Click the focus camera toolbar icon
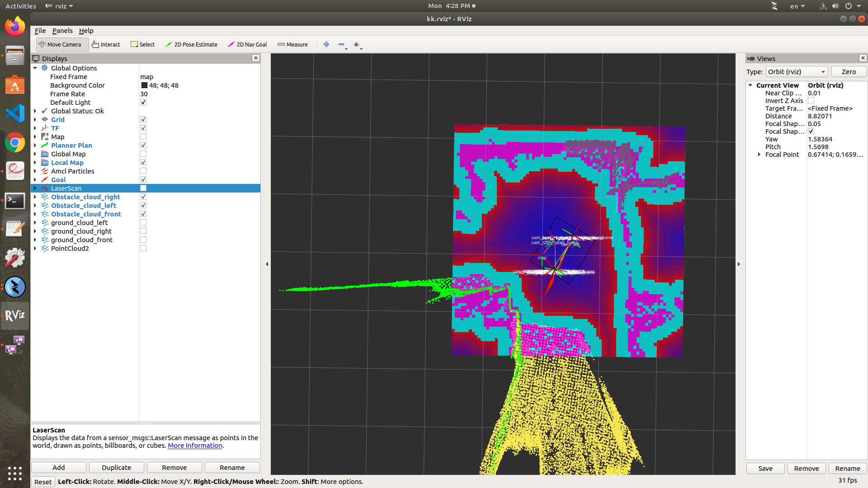This screenshot has width=868, height=488. 356,44
